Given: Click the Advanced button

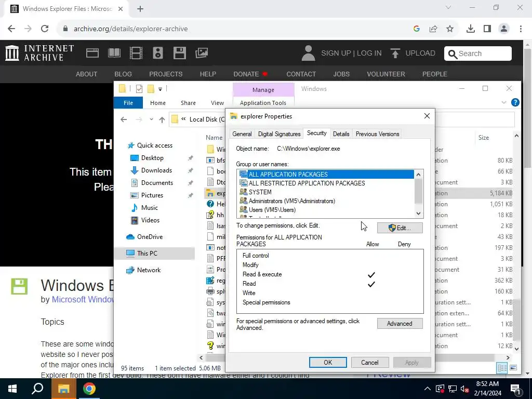Looking at the screenshot, I should [400, 324].
